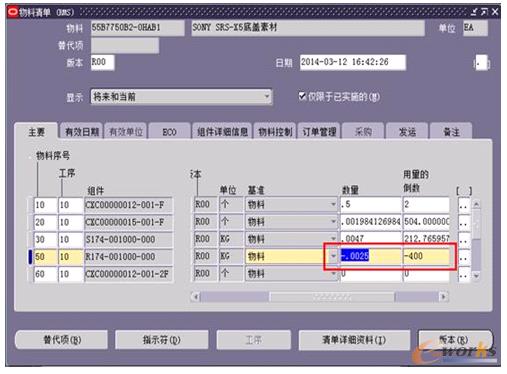This screenshot has height=374, width=507.
Task: Click description field SONY SRS-X5底盖素材
Action: coord(308,28)
